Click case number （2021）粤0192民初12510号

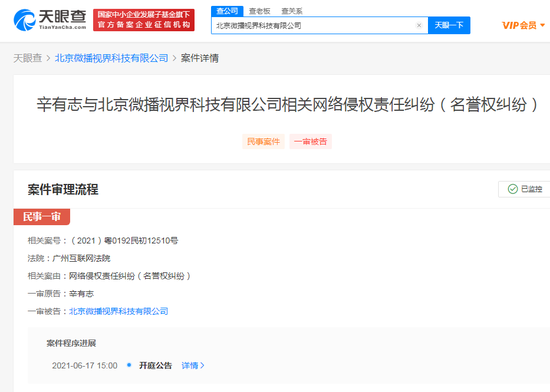tap(125, 241)
